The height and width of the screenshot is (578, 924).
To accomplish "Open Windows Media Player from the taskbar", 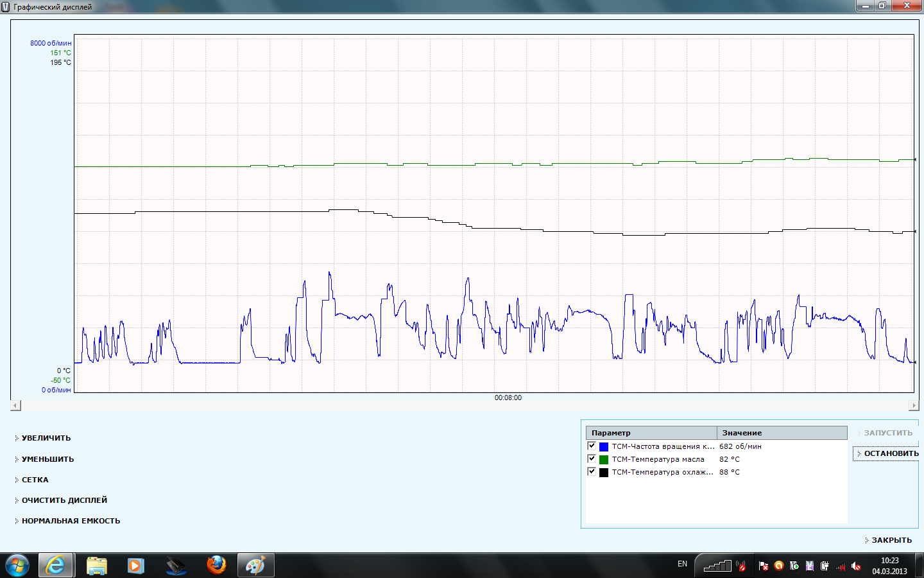I will [x=135, y=565].
